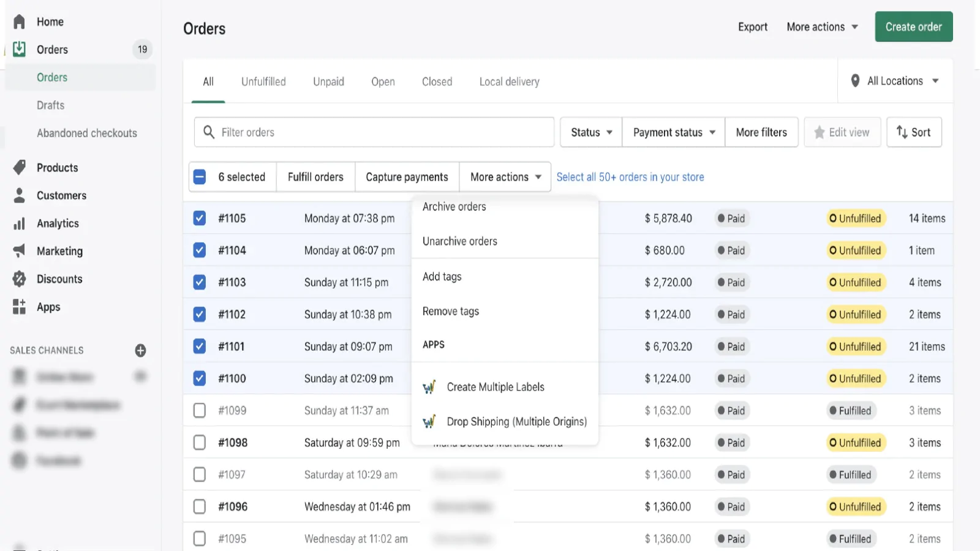Check order #1098 checkbox
980x551 pixels.
click(200, 443)
